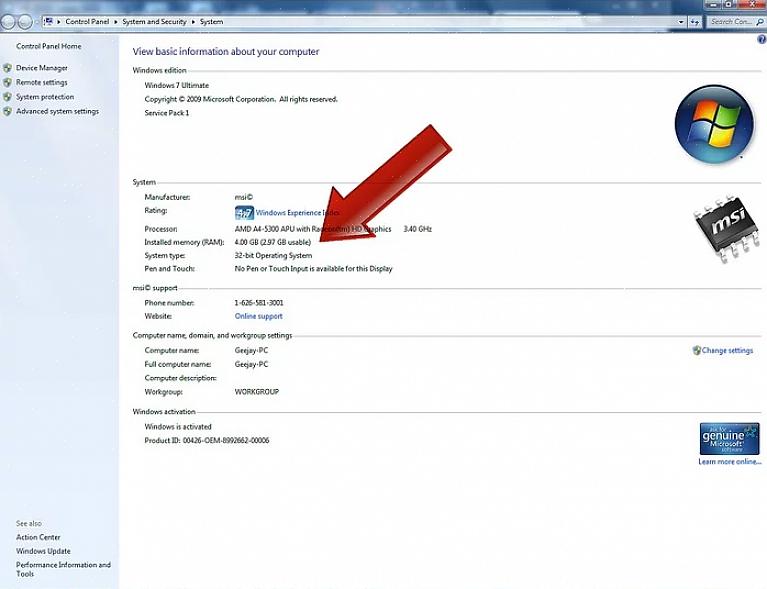This screenshot has width=767, height=589.
Task: Click shield icon beside Remote settings
Action: click(7, 82)
